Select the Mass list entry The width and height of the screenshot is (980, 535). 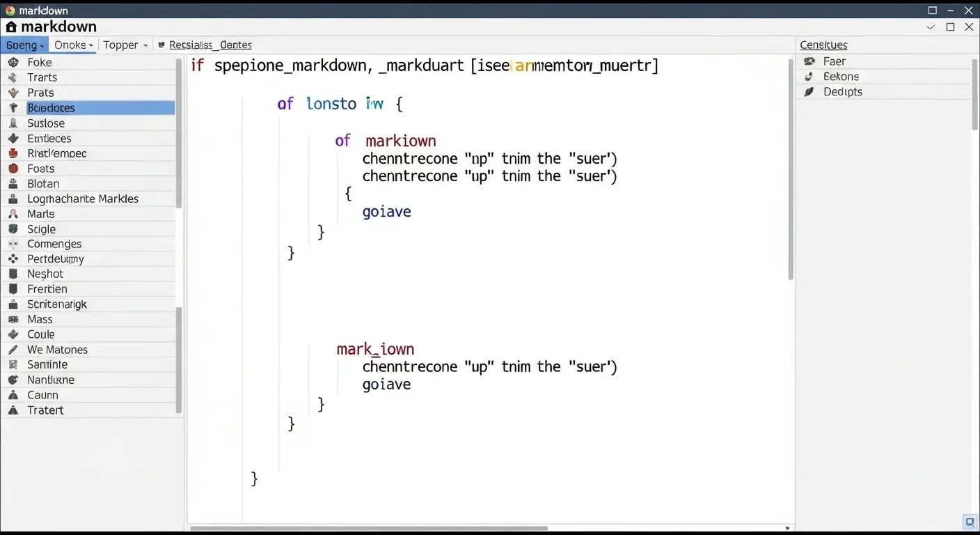pos(88,319)
